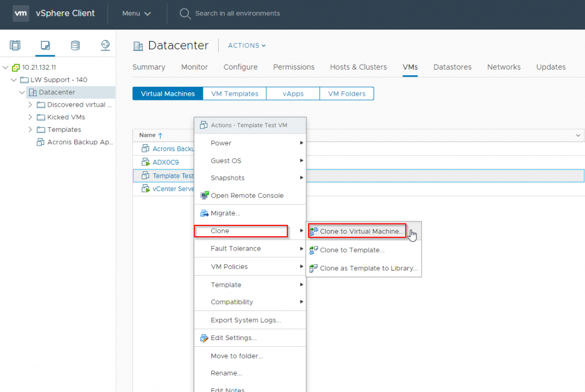The width and height of the screenshot is (585, 392).
Task: Open the Networking inventory icon
Action: 105,46
